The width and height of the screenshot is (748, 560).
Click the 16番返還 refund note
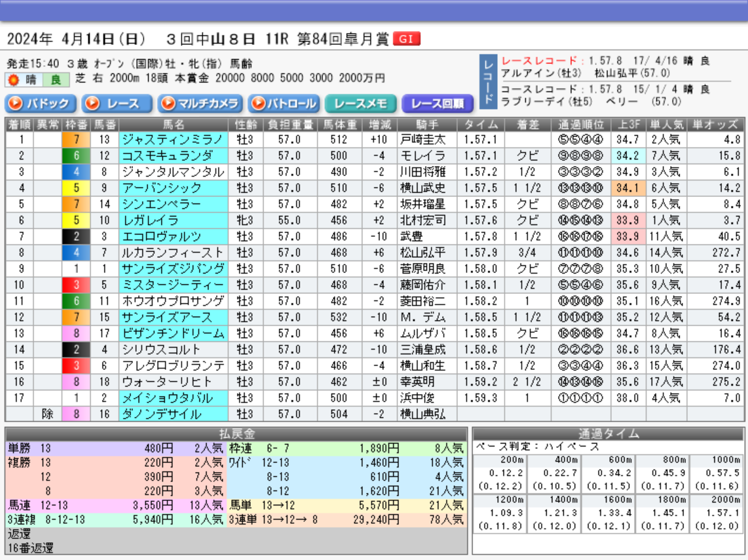(x=30, y=549)
